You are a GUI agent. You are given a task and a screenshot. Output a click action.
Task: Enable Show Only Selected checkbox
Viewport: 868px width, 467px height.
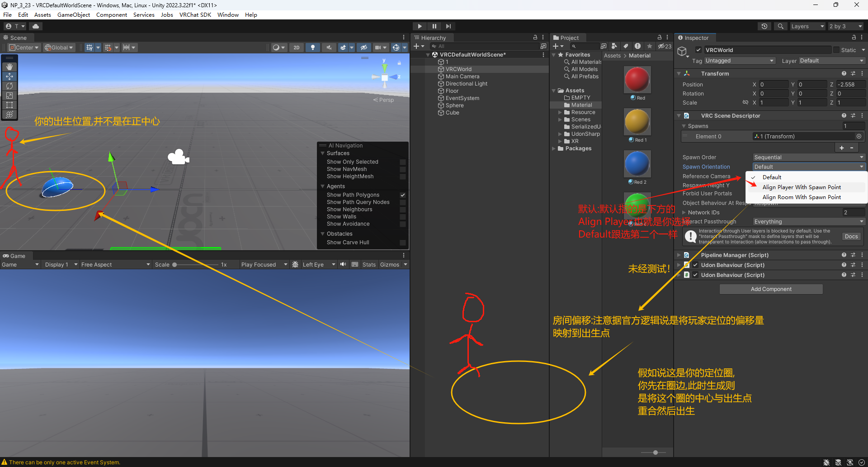coord(402,162)
